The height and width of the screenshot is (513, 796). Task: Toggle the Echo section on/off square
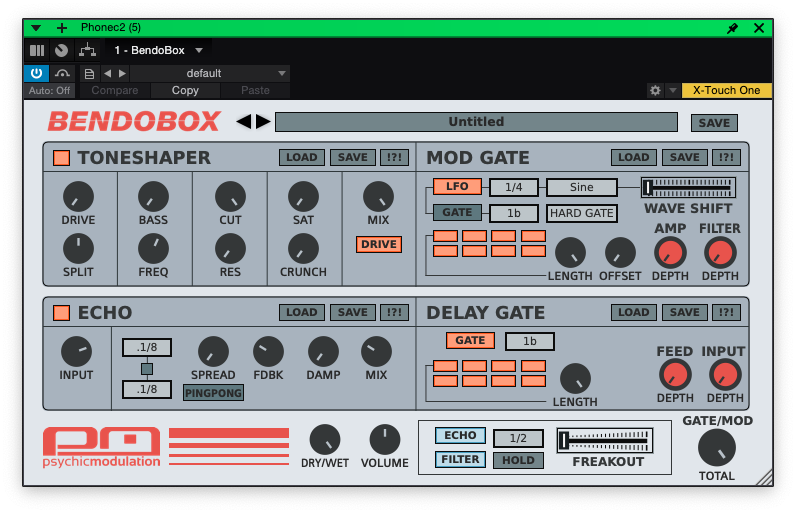pos(61,313)
